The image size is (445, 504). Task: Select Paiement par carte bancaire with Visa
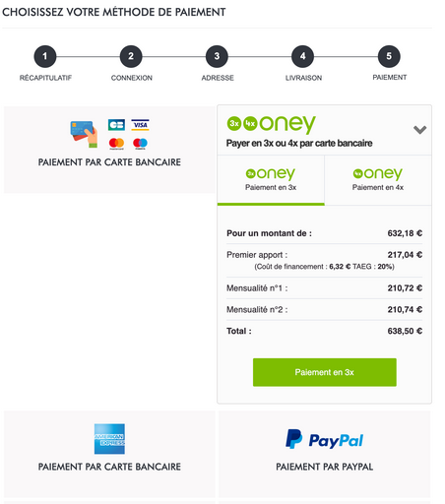coord(109,150)
